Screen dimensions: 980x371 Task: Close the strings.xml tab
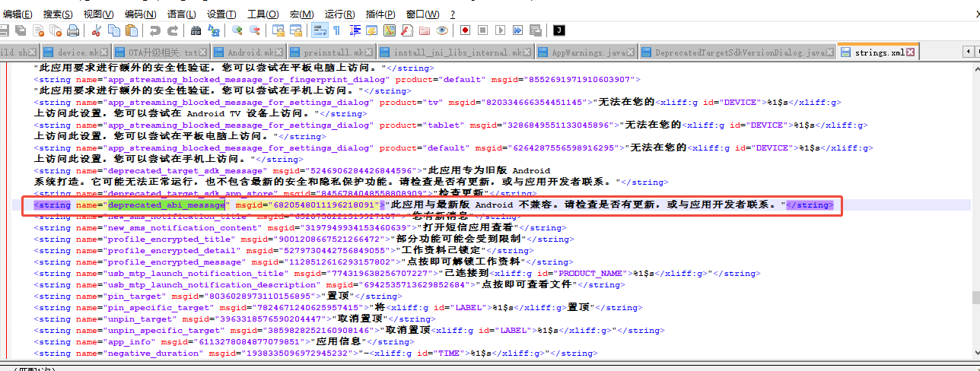(x=910, y=52)
